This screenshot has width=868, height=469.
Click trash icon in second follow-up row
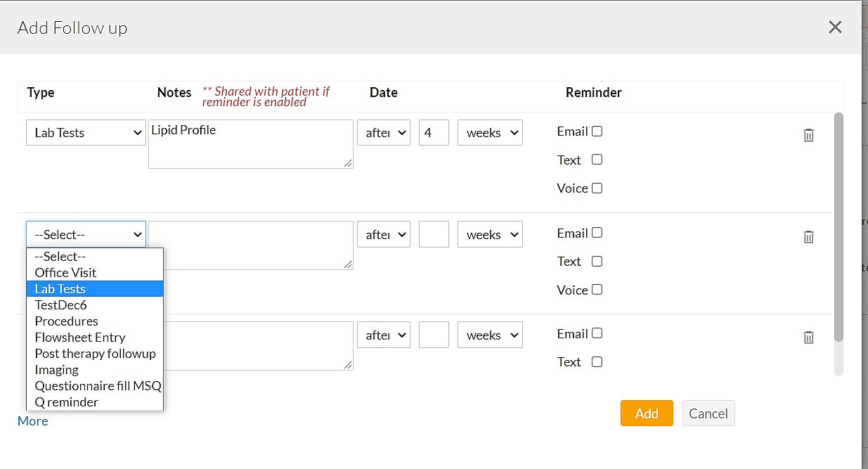[808, 237]
